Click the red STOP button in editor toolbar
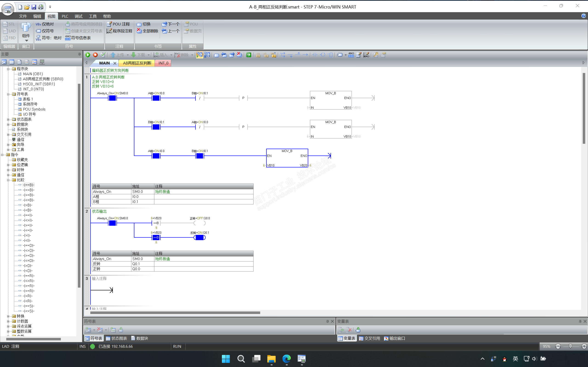Screen dimensions: 588x367 point(95,55)
